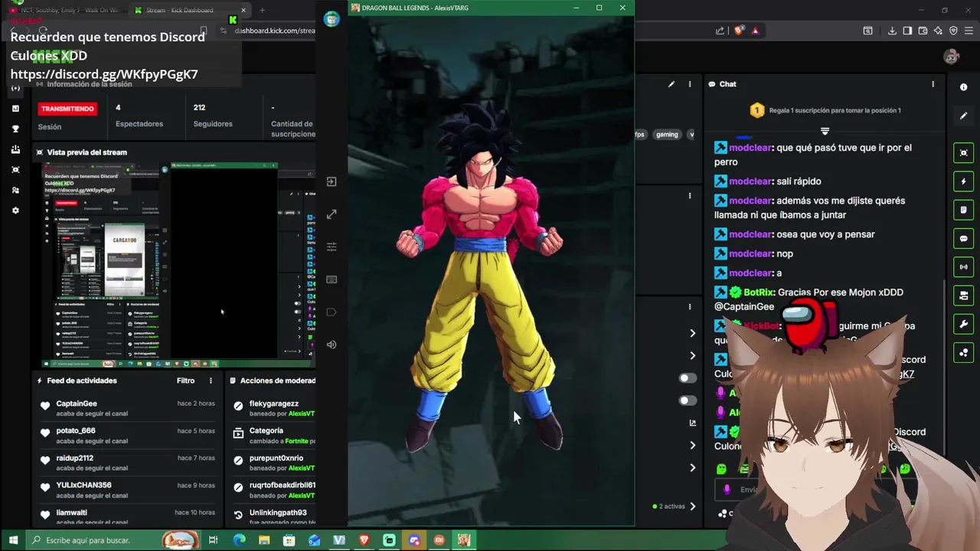Open Microsoft Store from the taskbar
This screenshot has width=980, height=551.
[289, 540]
